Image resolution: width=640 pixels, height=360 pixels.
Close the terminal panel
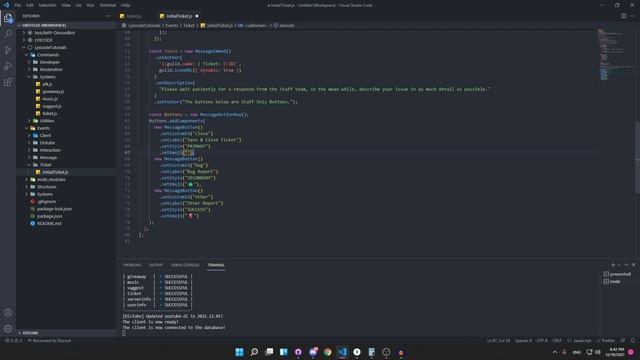click(633, 265)
